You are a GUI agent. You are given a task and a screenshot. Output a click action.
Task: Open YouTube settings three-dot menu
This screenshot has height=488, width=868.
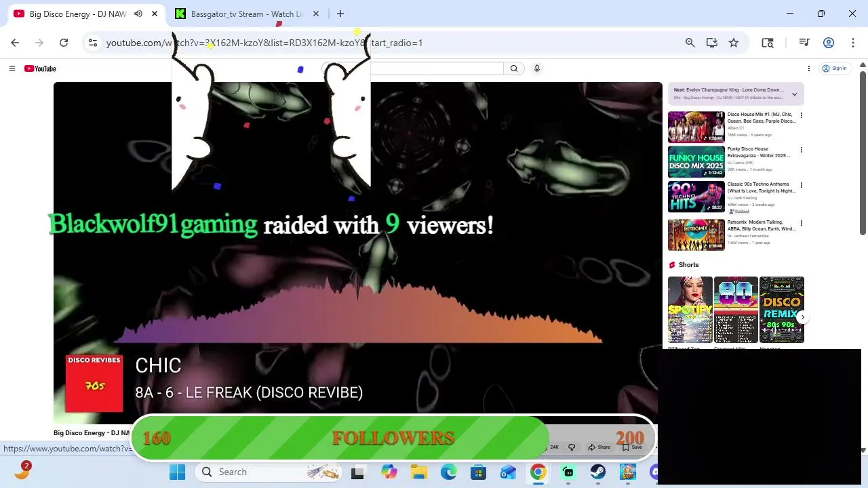point(808,68)
